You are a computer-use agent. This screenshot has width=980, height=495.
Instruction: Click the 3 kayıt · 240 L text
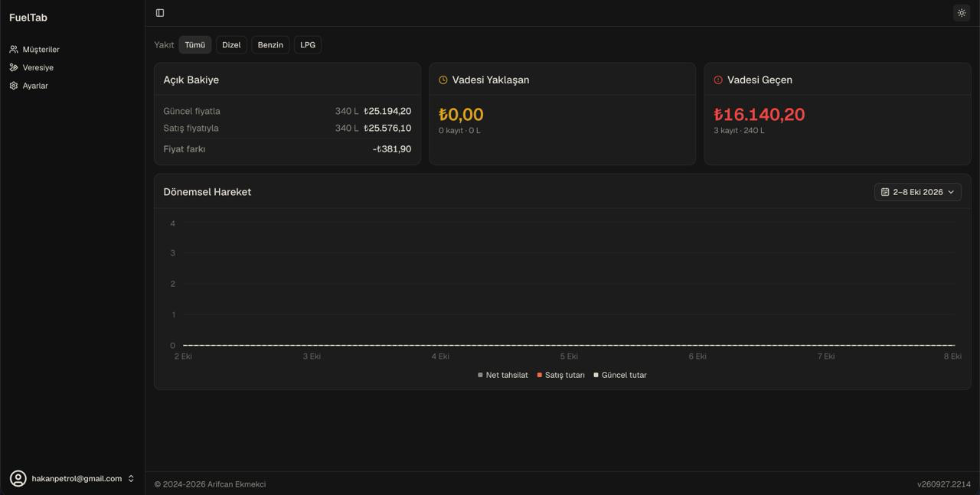click(739, 131)
